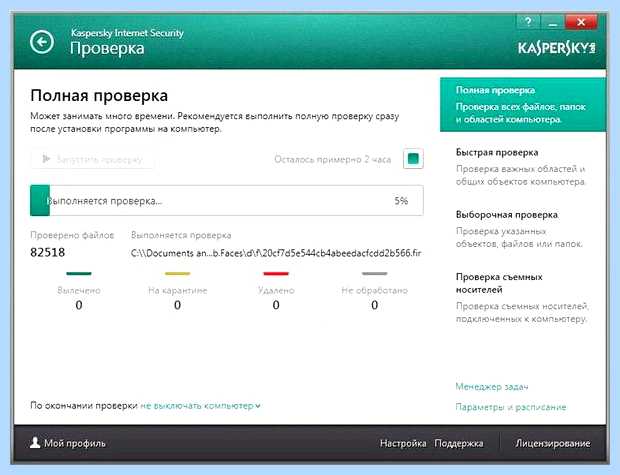Open 'Поддержка' in the bottom bar
Image resolution: width=620 pixels, height=475 pixels.
[x=459, y=443]
